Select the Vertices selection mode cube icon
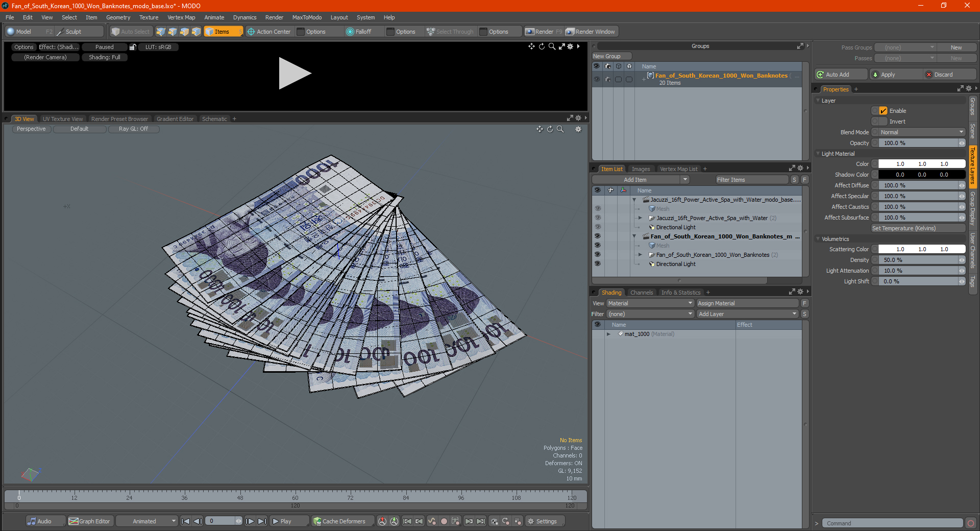The image size is (980, 531). click(161, 32)
